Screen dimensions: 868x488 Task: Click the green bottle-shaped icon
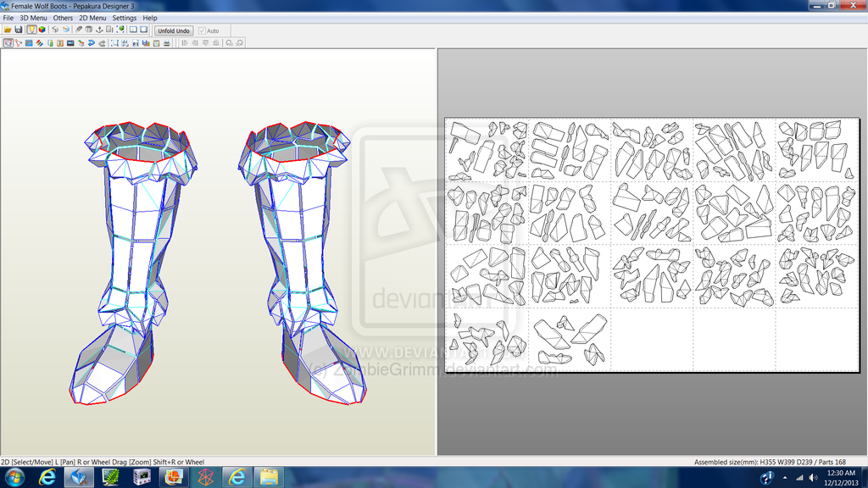pos(50,43)
